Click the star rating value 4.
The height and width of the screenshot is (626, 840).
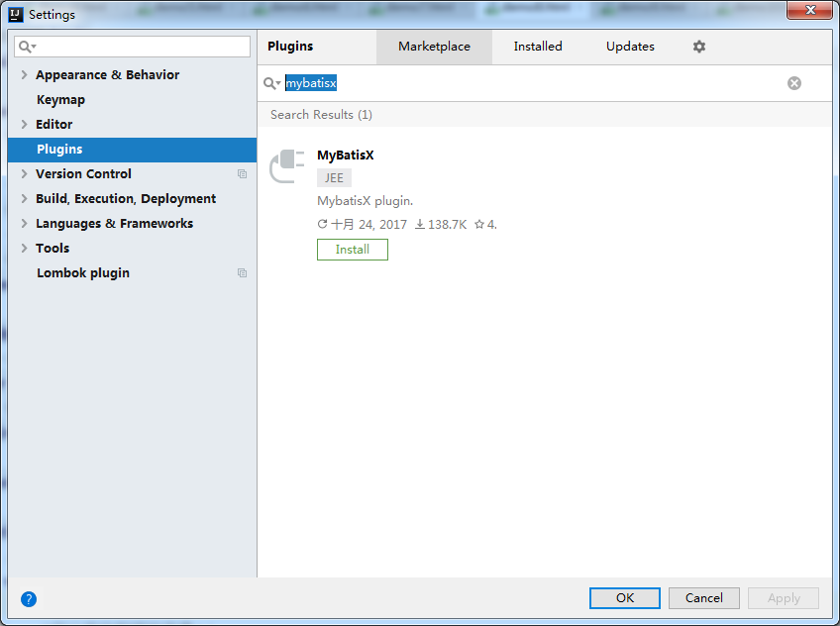coord(491,225)
